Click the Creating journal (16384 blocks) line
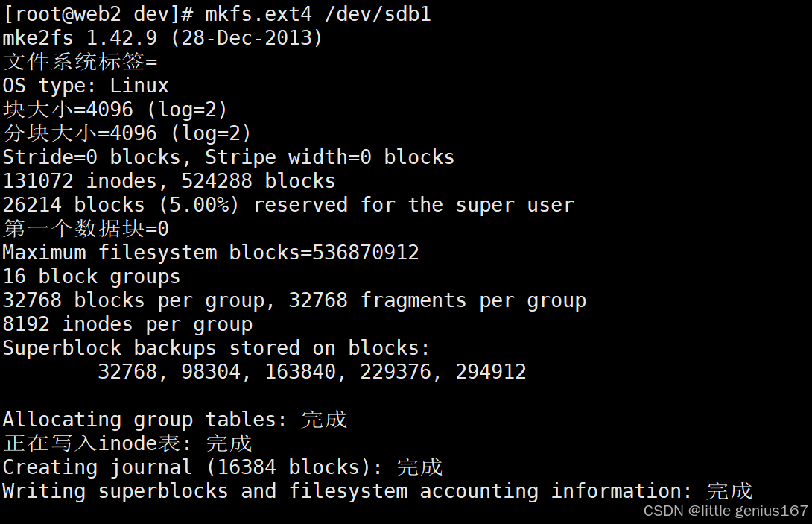812x524 pixels. pos(223,467)
